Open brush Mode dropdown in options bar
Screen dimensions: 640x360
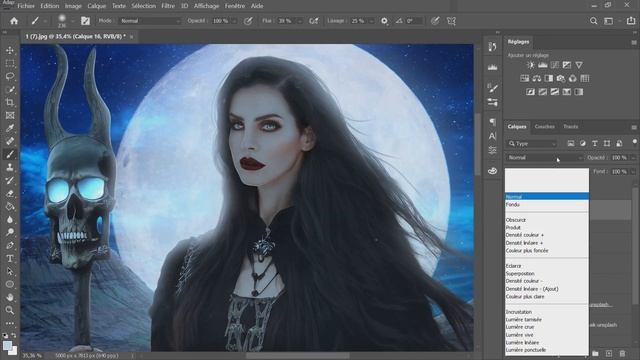tap(149, 21)
